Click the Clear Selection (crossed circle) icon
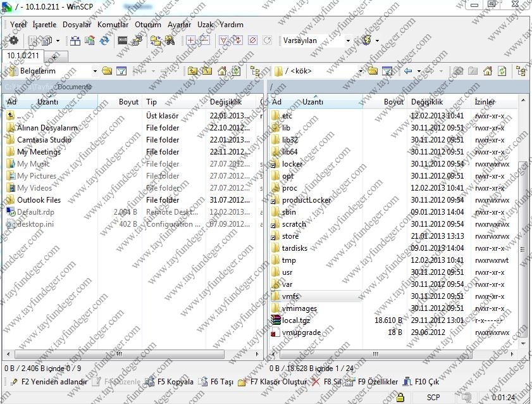 pyautogui.click(x=253, y=41)
